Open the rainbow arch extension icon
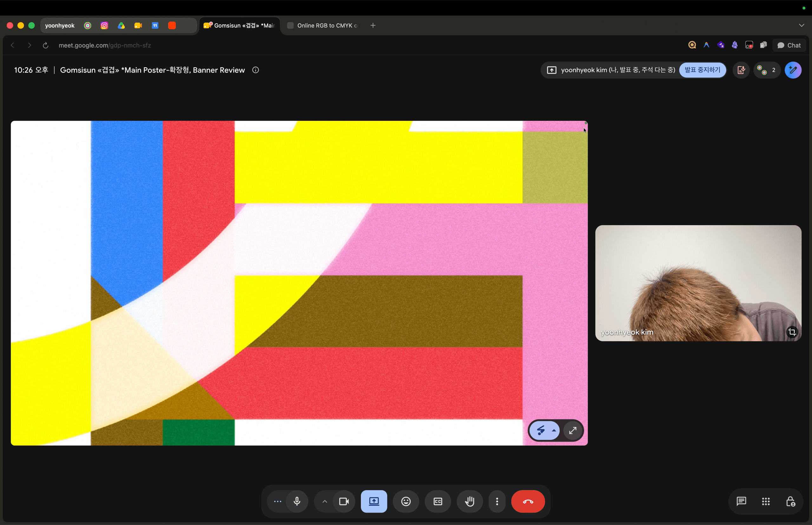Screen dimensions: 812x525 [706, 45]
